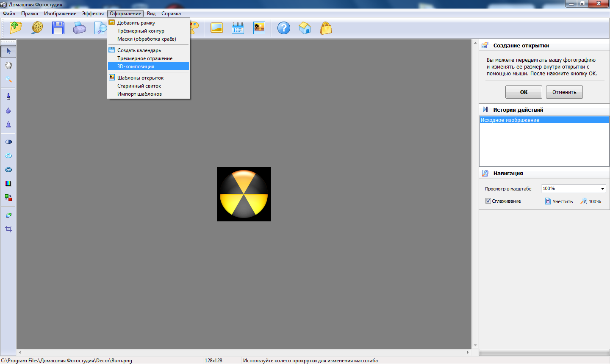This screenshot has width=610, height=364.
Task: Choose Добавить рамку from menu
Action: pos(148,23)
